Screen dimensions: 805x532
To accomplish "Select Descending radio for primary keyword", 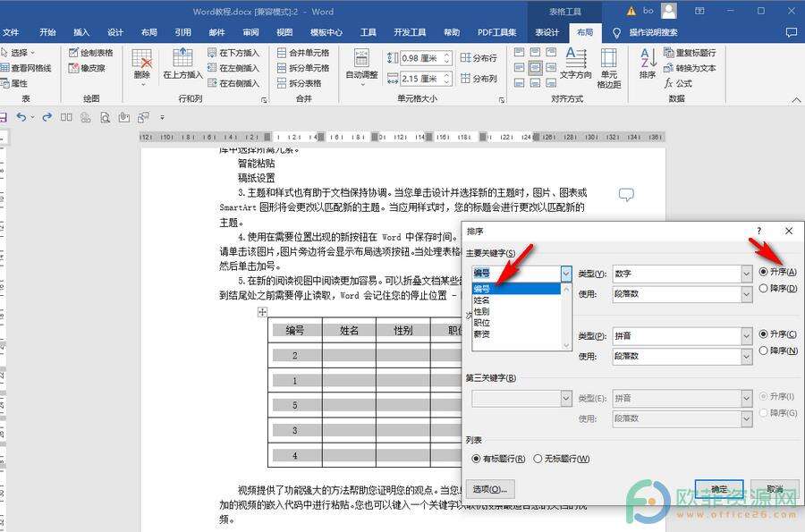I will click(764, 288).
